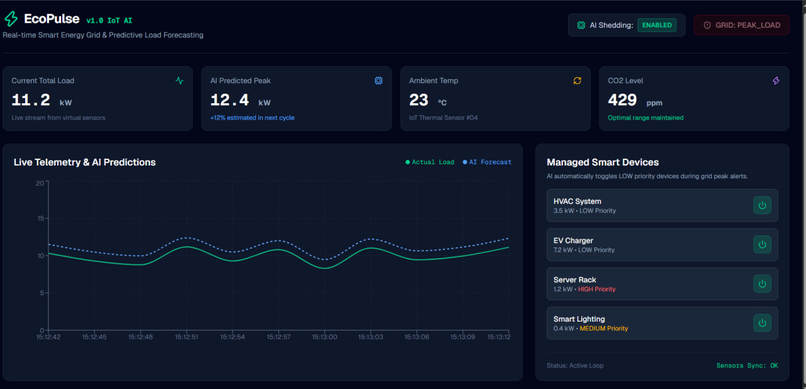Click the Live Telemetry & AI Predictions heading
This screenshot has height=389, width=806.
coord(84,162)
